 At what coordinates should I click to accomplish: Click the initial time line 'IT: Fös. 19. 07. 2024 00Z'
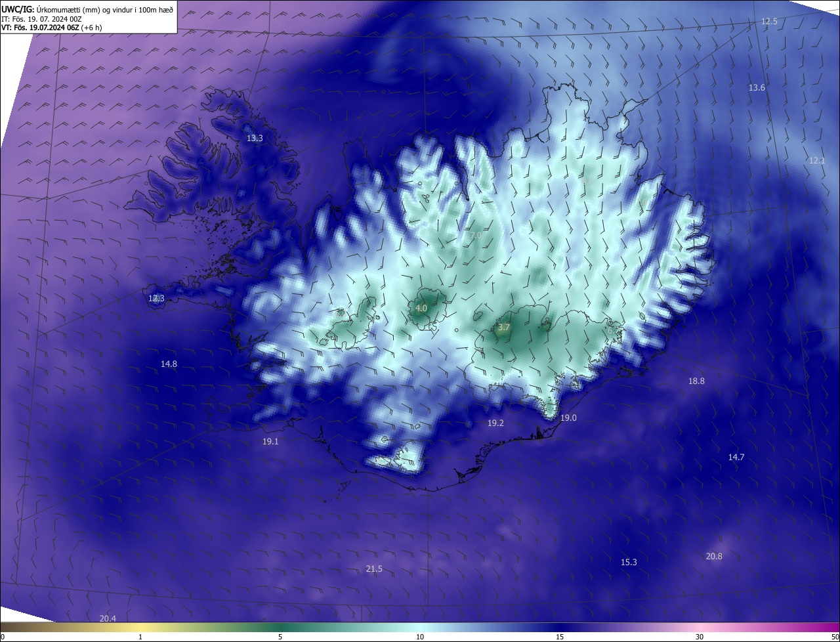pos(41,19)
